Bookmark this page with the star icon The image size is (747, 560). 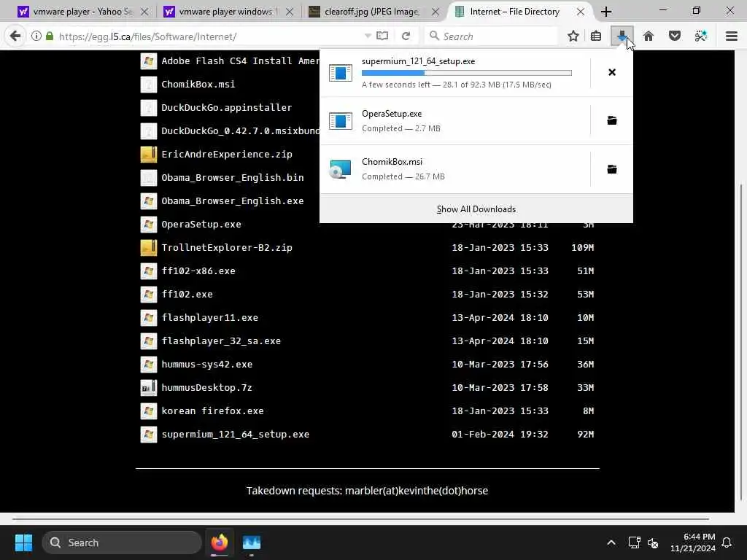click(x=573, y=36)
